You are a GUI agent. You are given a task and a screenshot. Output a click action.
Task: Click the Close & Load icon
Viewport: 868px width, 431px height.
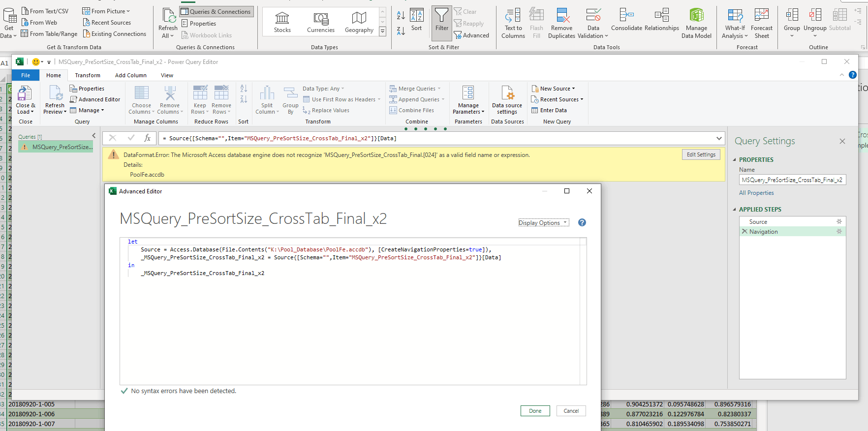coord(25,93)
